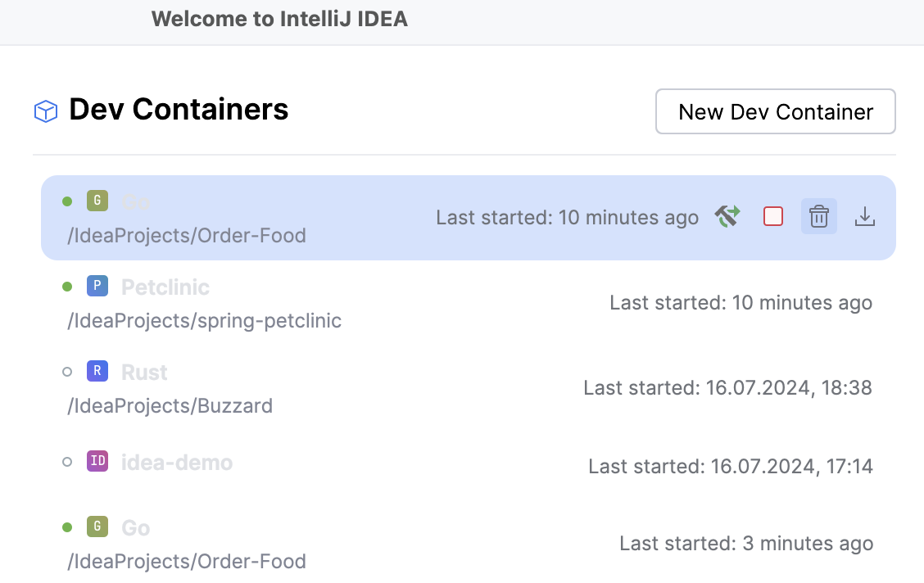Click the status indicator next to idea-demo

point(66,460)
